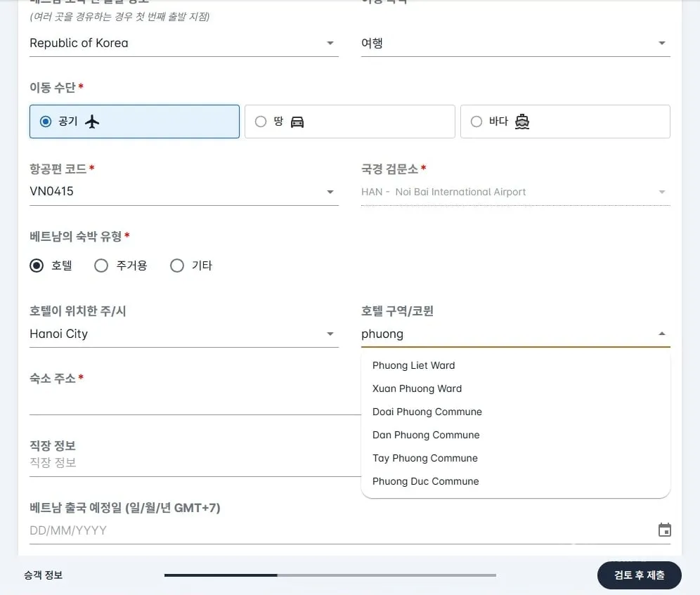Open the calendar picker for departure date
Screen dimensions: 700x595
664,530
